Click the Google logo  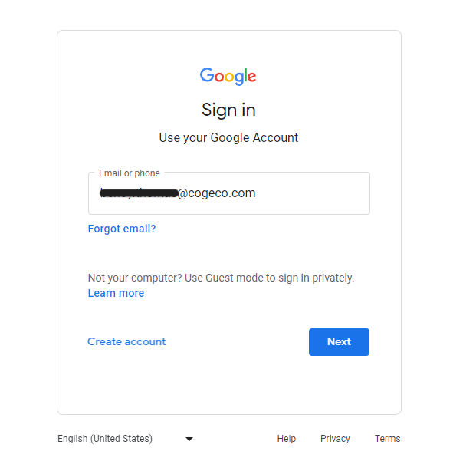pyautogui.click(x=228, y=76)
